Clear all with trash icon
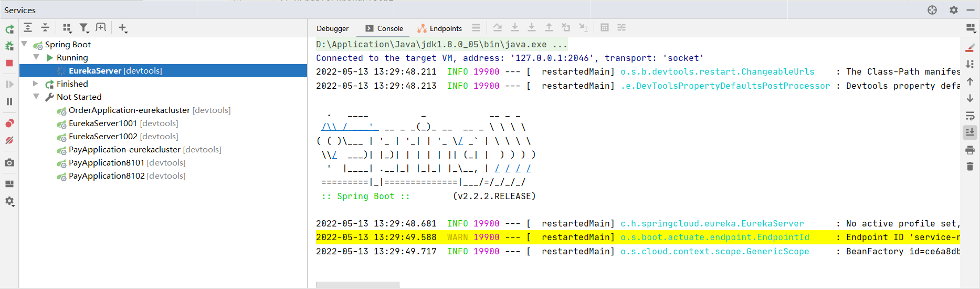 point(970,167)
